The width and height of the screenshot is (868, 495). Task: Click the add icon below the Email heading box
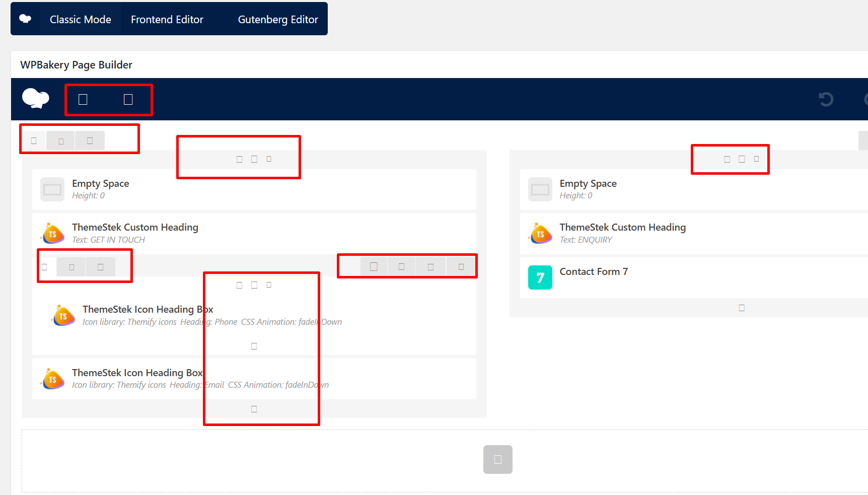254,409
